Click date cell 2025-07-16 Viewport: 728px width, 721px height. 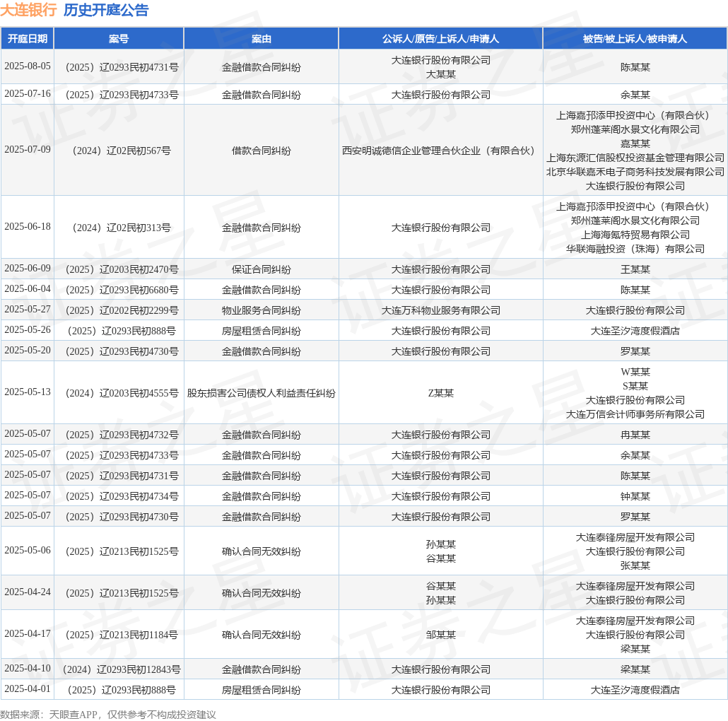click(x=28, y=94)
